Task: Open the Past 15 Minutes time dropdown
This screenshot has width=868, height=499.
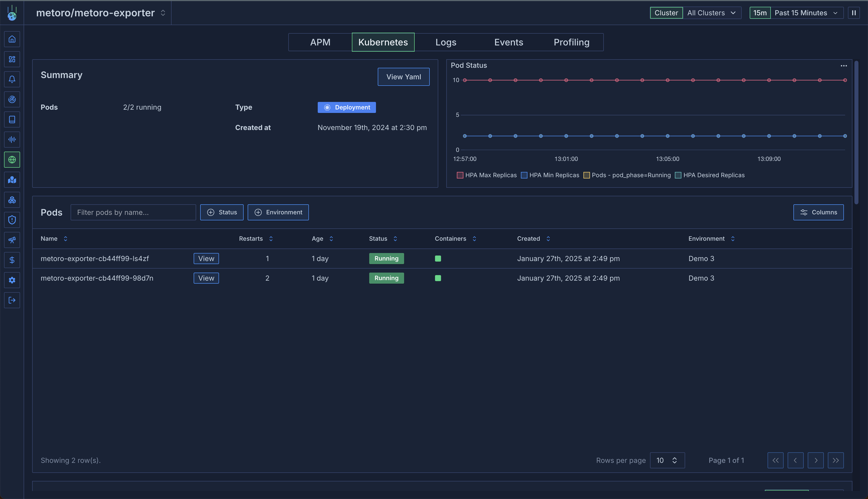Action: [x=806, y=13]
